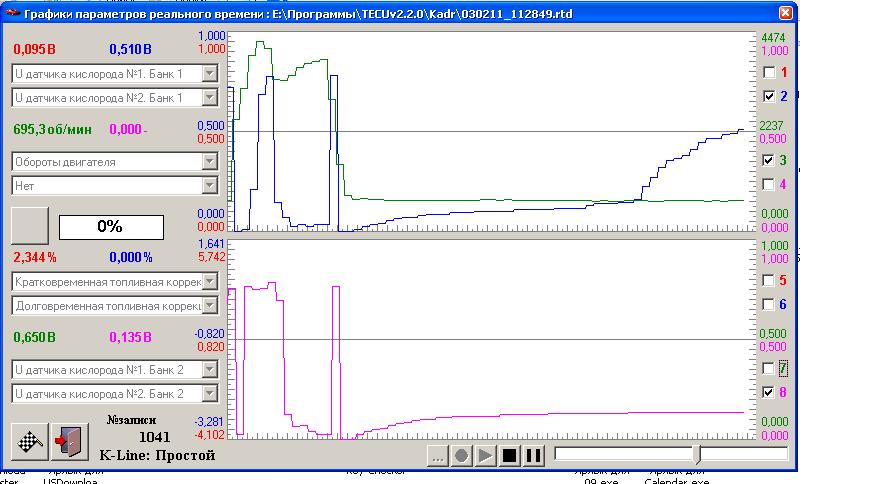This screenshot has width=895, height=484.
Task: Click the ellipsis browse file button
Action: point(437,456)
